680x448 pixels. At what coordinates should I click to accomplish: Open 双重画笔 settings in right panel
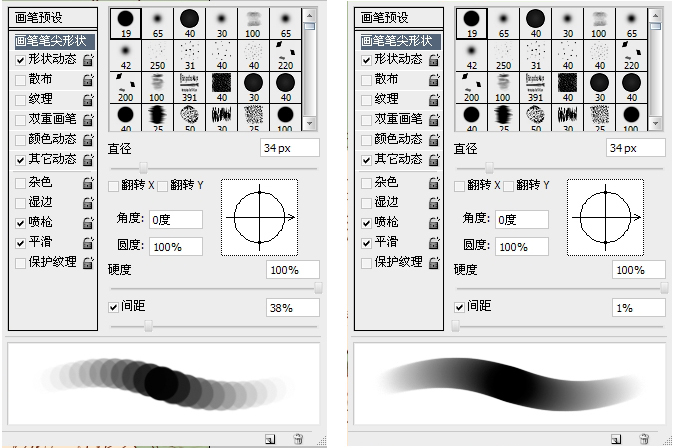398,119
